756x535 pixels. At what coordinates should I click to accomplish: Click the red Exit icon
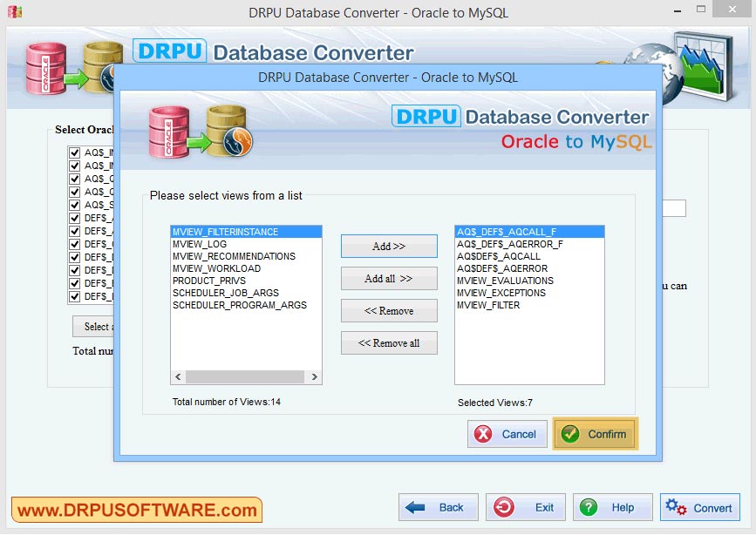506,506
